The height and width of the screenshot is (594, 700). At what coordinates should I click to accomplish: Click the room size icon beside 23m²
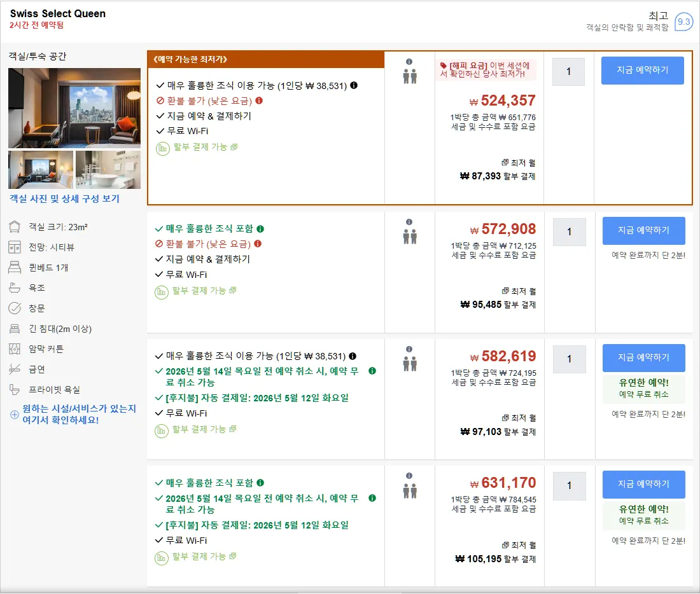15,227
